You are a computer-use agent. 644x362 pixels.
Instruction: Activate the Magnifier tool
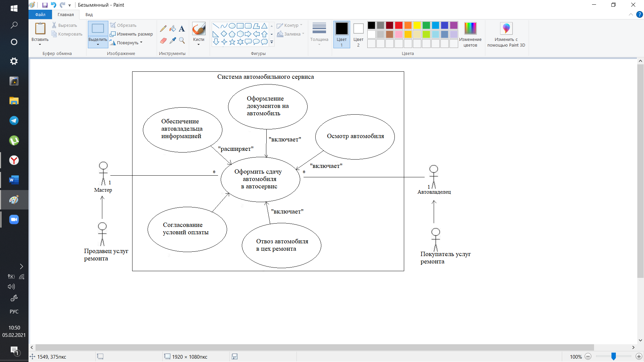tap(182, 41)
